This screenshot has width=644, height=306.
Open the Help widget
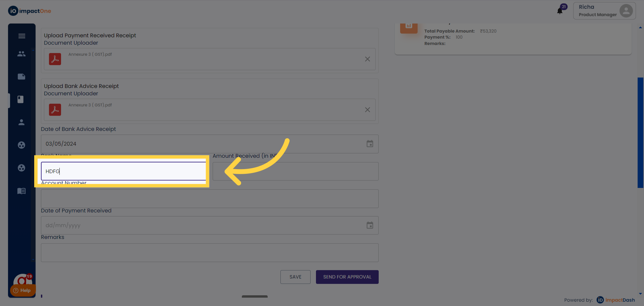[x=22, y=290]
